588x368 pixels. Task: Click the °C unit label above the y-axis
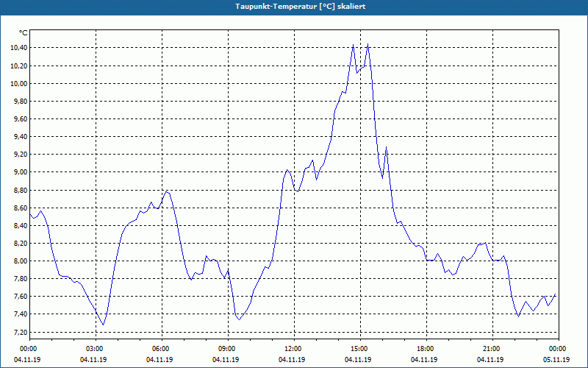point(24,33)
